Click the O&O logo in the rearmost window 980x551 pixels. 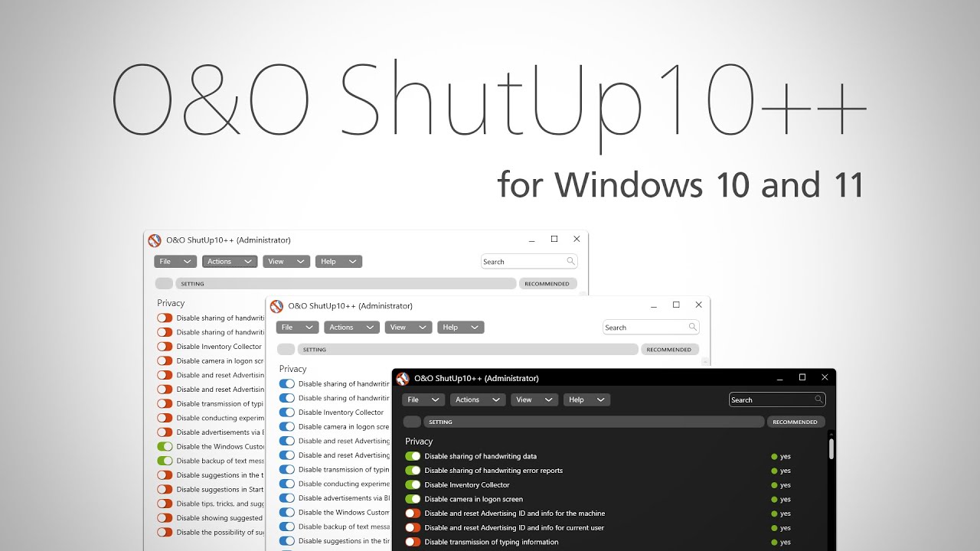pyautogui.click(x=155, y=240)
